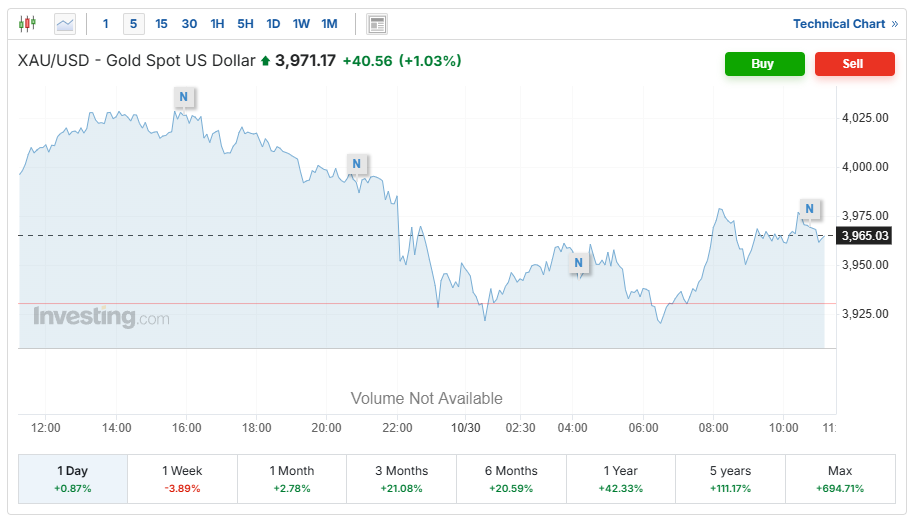Select the 1W interval
Image resolution: width=913 pixels, height=527 pixels.
[301, 24]
